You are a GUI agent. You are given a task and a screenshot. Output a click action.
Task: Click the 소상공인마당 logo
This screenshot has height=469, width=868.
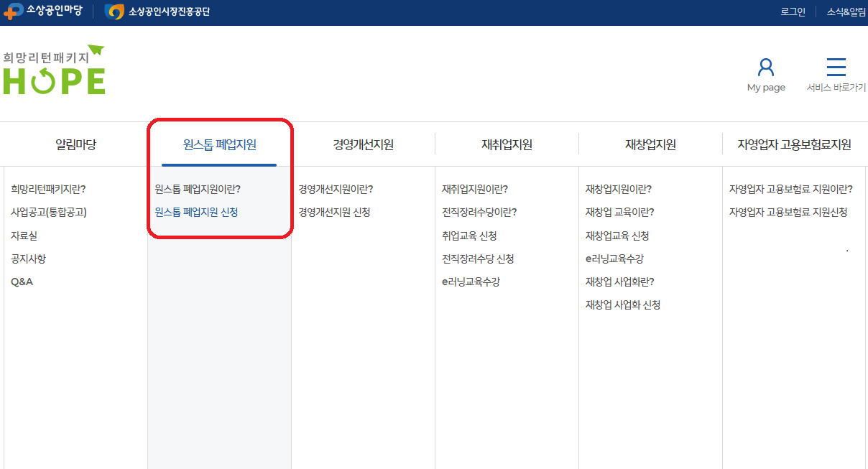(43, 11)
